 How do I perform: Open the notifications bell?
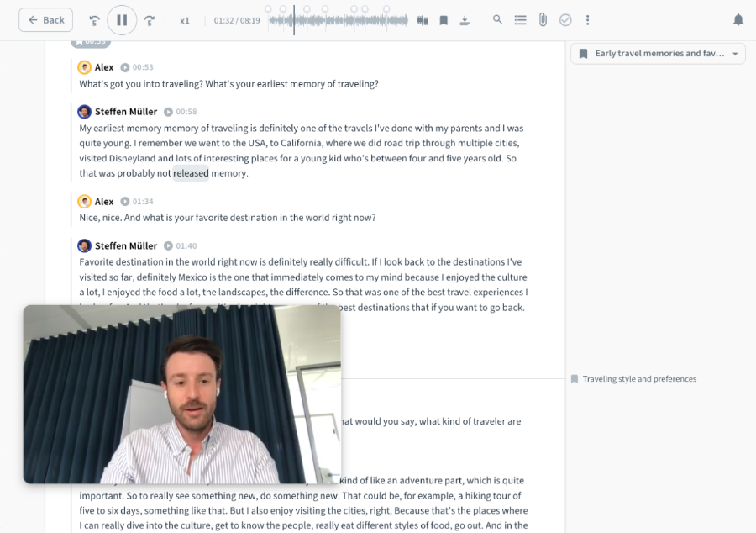[x=738, y=20]
